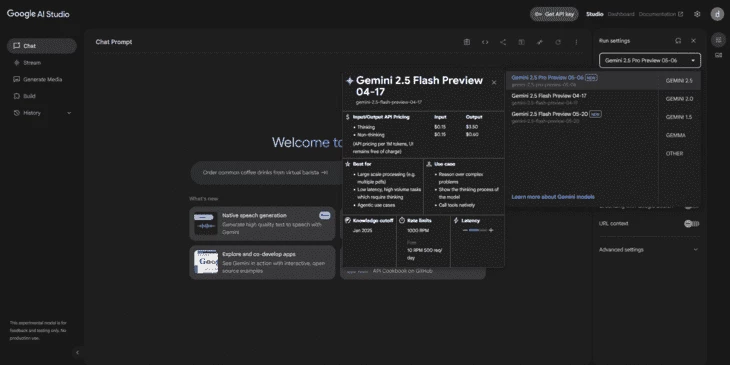Choose the GEMINI 2.5 model category
The width and height of the screenshot is (730, 365).
(x=679, y=81)
